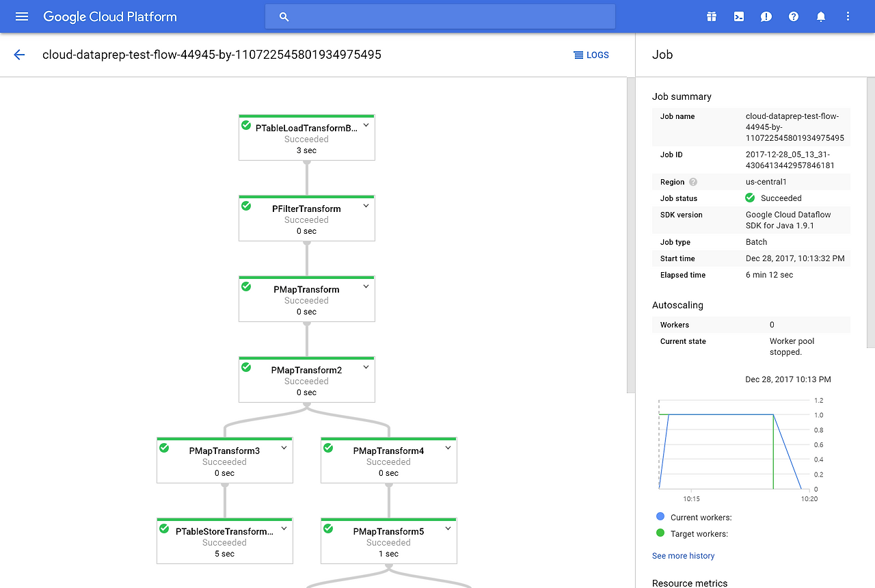
Task: Expand the PTableLoadTransformB node details
Action: tap(366, 124)
